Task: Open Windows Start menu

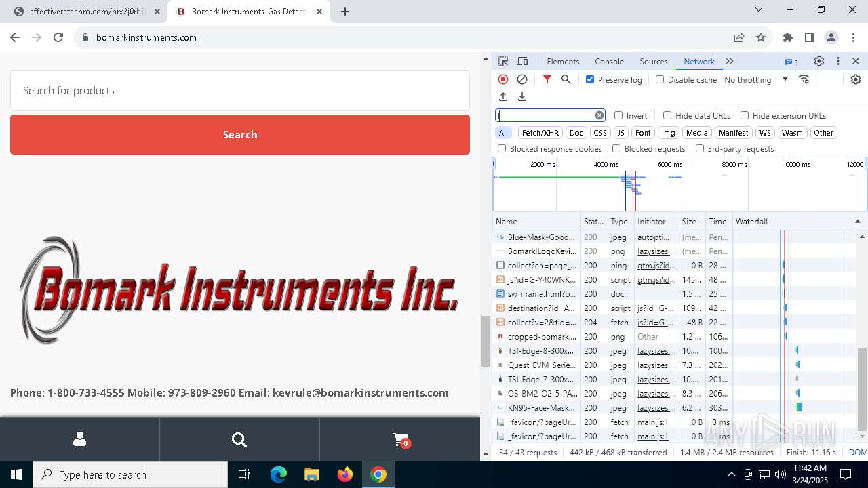Action: pyautogui.click(x=16, y=474)
